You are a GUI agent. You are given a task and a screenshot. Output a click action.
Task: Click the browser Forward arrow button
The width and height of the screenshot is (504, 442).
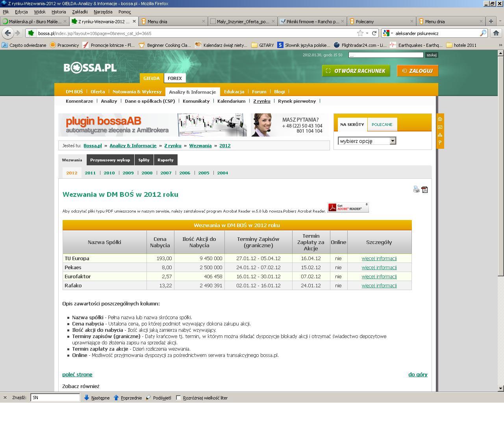17,33
